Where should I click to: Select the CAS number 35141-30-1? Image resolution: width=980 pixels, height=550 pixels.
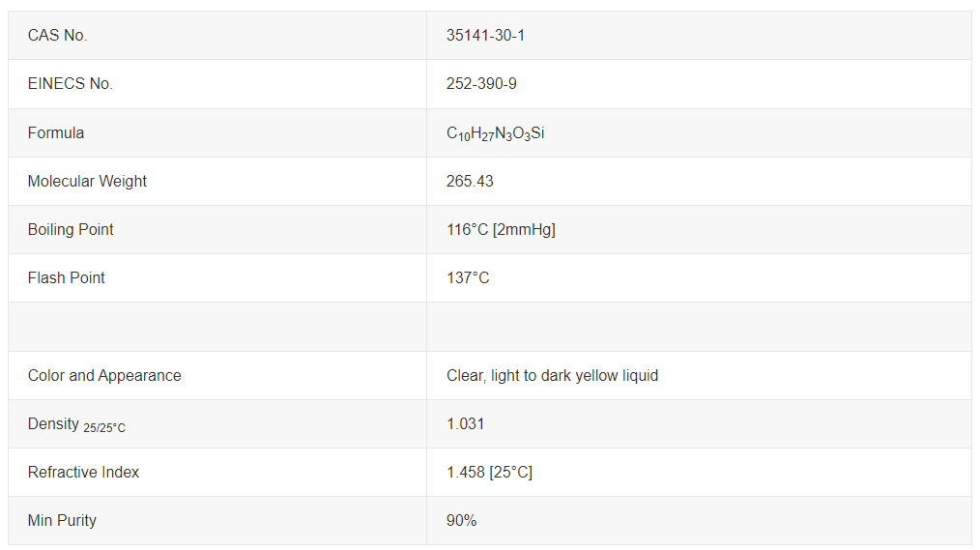[x=485, y=36]
